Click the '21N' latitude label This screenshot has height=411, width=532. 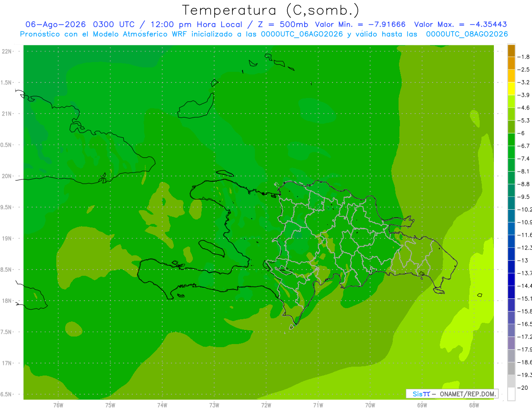[x=7, y=114]
